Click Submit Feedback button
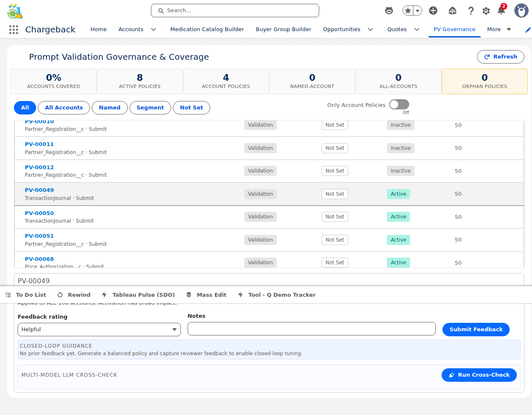 tap(476, 330)
